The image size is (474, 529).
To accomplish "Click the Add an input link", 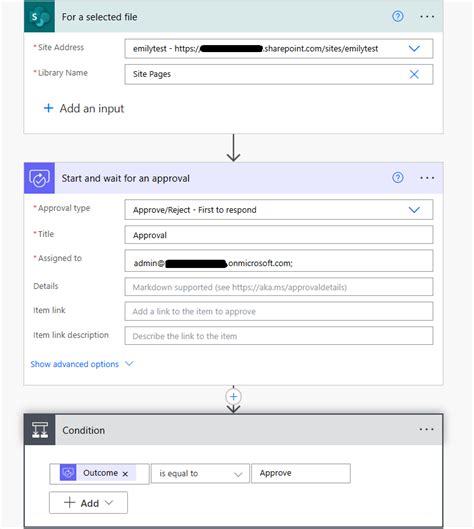I will (92, 108).
